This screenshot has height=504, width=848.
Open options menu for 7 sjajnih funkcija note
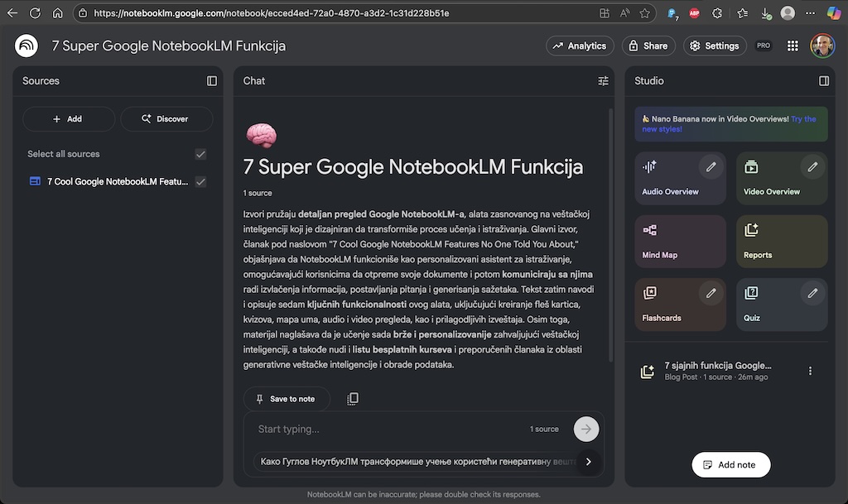(810, 371)
